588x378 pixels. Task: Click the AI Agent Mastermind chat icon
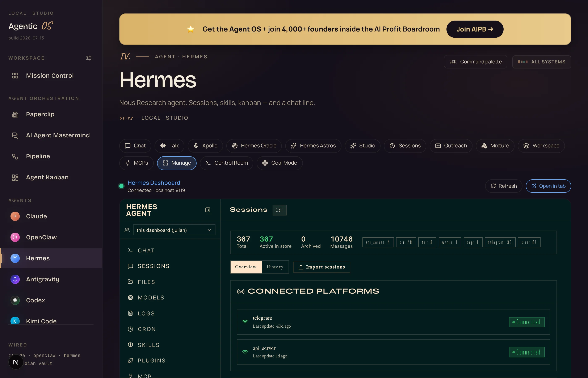tap(15, 135)
